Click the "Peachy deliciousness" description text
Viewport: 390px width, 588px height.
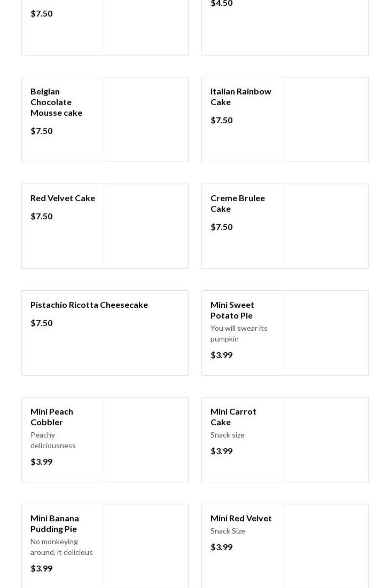53,440
